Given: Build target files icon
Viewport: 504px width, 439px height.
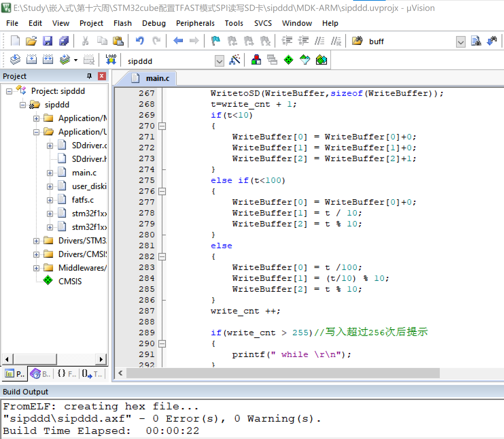Looking at the screenshot, I should coord(32,60).
